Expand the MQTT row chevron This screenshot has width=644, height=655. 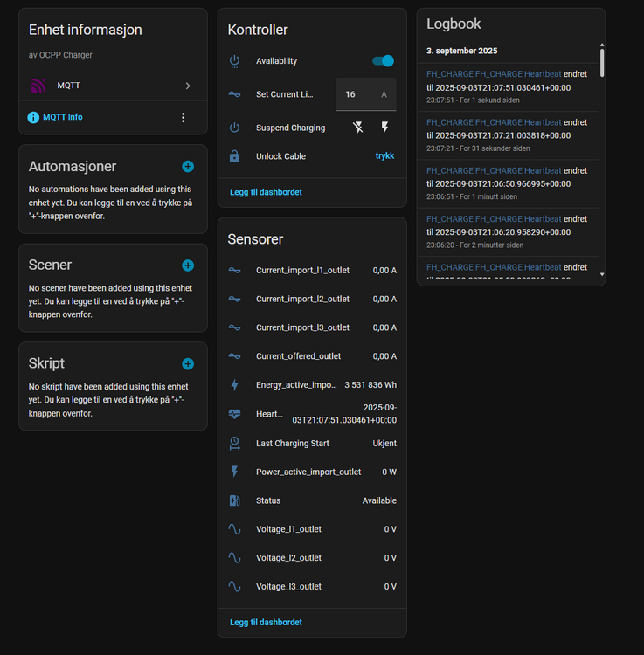pos(188,86)
